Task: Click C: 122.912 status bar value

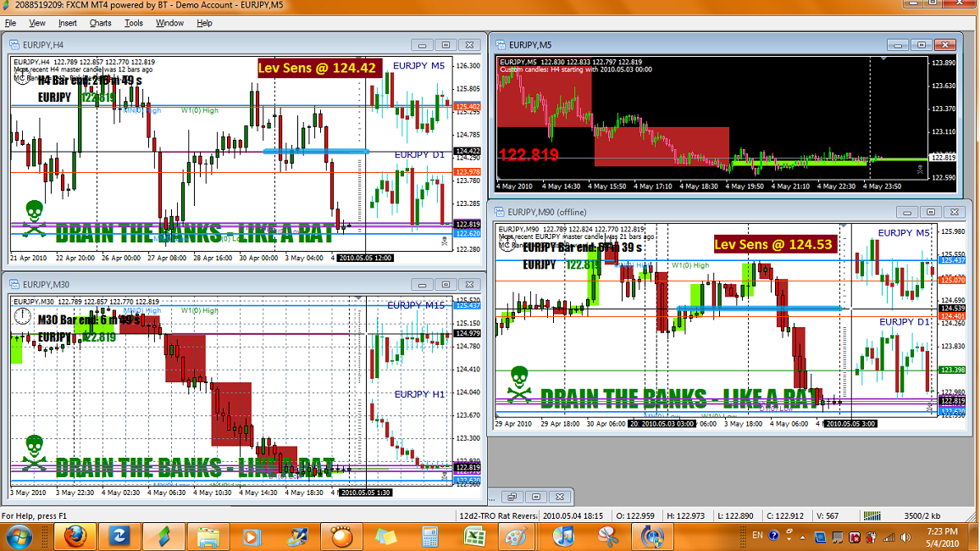Action: pyautogui.click(x=785, y=516)
